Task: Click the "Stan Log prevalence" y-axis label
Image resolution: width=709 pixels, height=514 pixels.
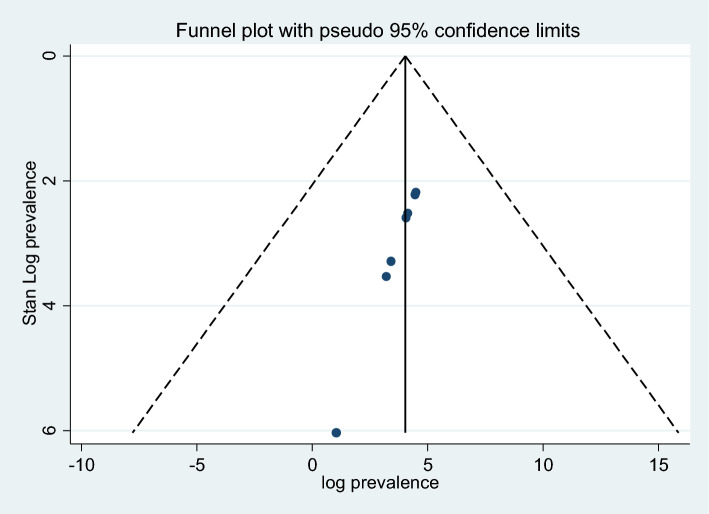Action: (30, 243)
